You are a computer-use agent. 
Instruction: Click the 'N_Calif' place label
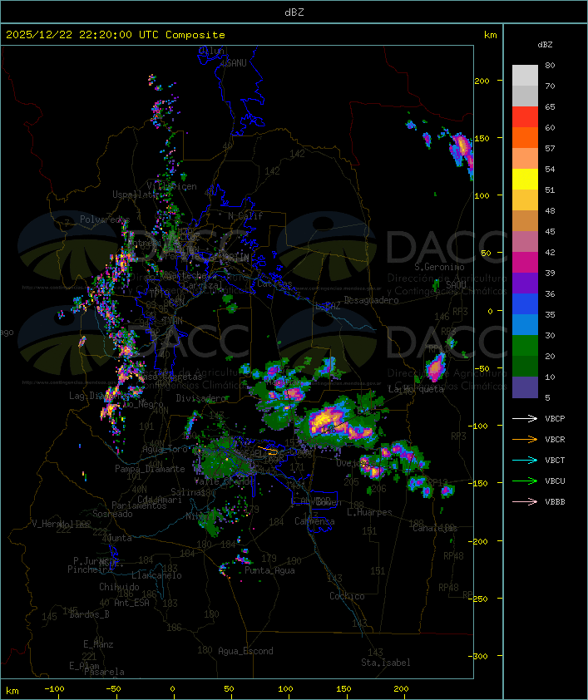[245, 216]
